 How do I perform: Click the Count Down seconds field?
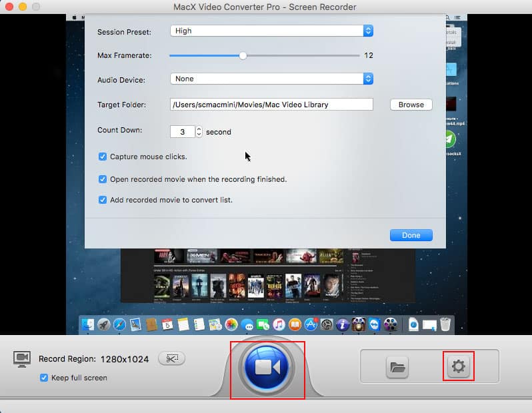183,132
